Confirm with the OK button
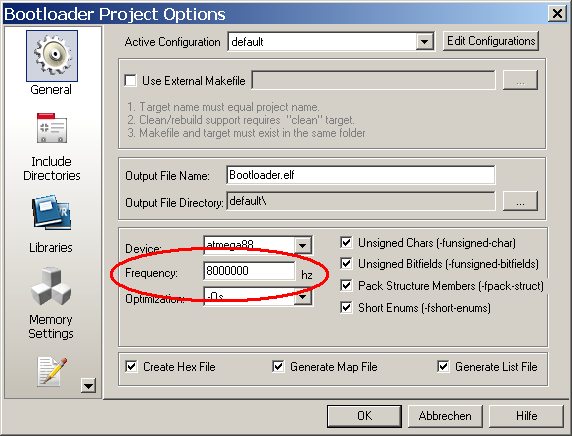This screenshot has width=572, height=436. point(364,416)
